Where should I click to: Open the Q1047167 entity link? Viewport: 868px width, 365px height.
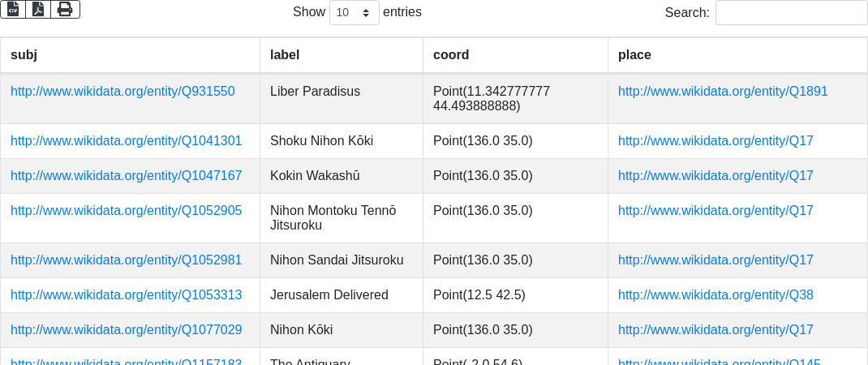click(127, 176)
